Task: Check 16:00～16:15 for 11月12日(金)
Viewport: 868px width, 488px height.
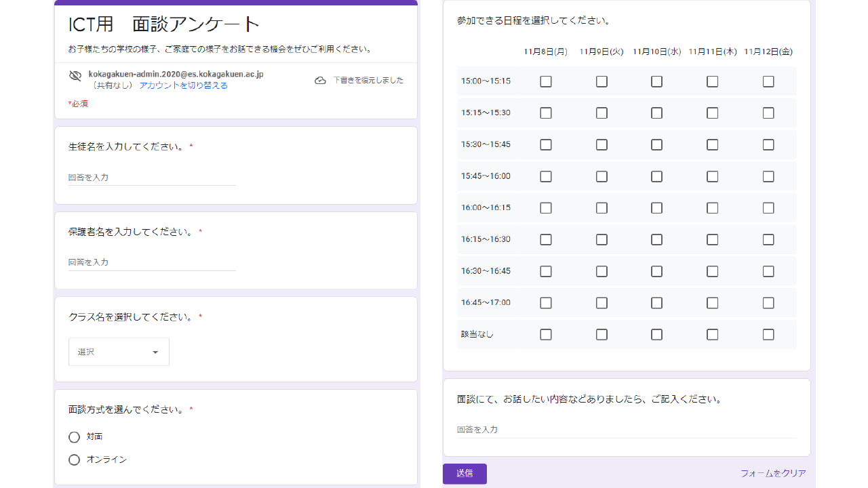Action: pos(768,208)
